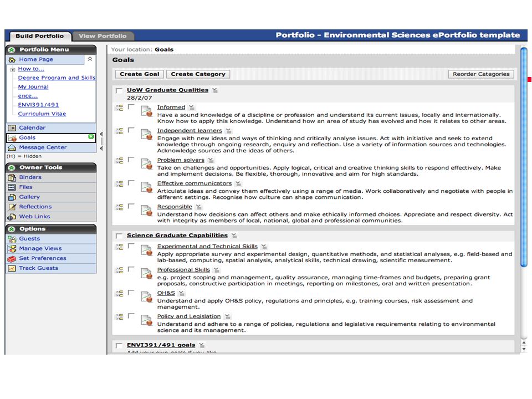This screenshot has height=399, width=532.
Task: Collapse the Home Page tree with chevron
Action: (90, 59)
